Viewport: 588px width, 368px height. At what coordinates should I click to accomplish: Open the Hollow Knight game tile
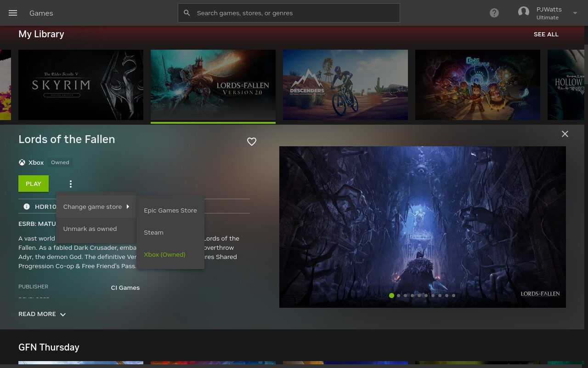click(x=566, y=85)
